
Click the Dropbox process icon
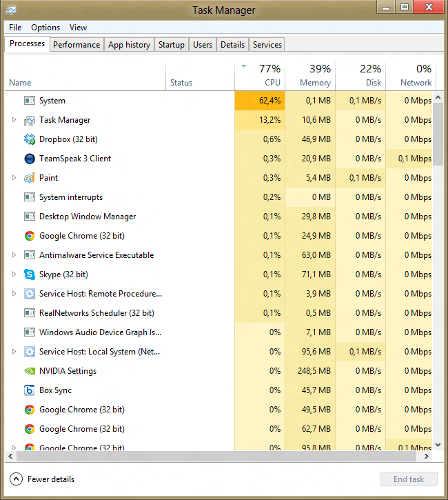coord(30,139)
